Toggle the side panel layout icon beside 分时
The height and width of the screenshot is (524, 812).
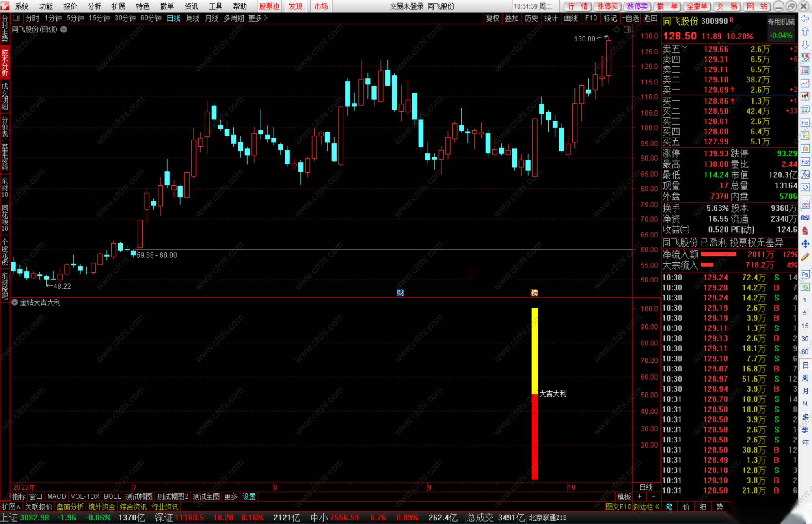click(x=17, y=18)
